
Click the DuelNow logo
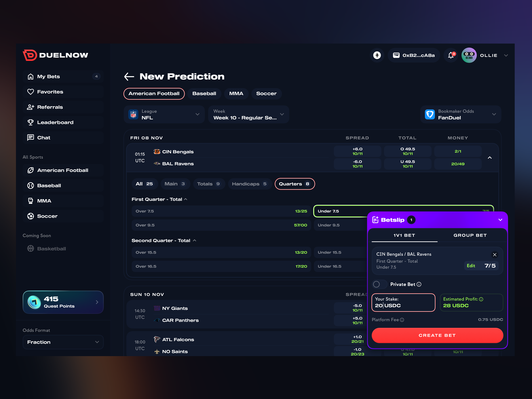[x=56, y=55]
